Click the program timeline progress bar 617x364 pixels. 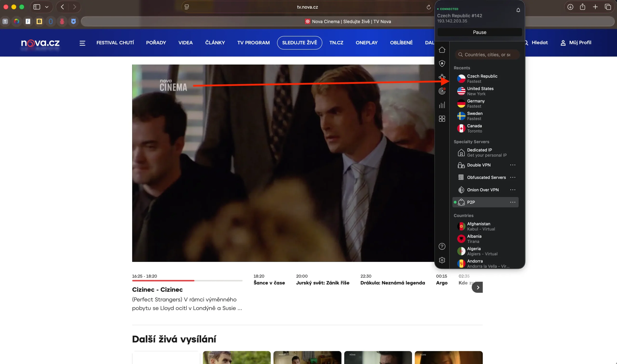pyautogui.click(x=188, y=280)
